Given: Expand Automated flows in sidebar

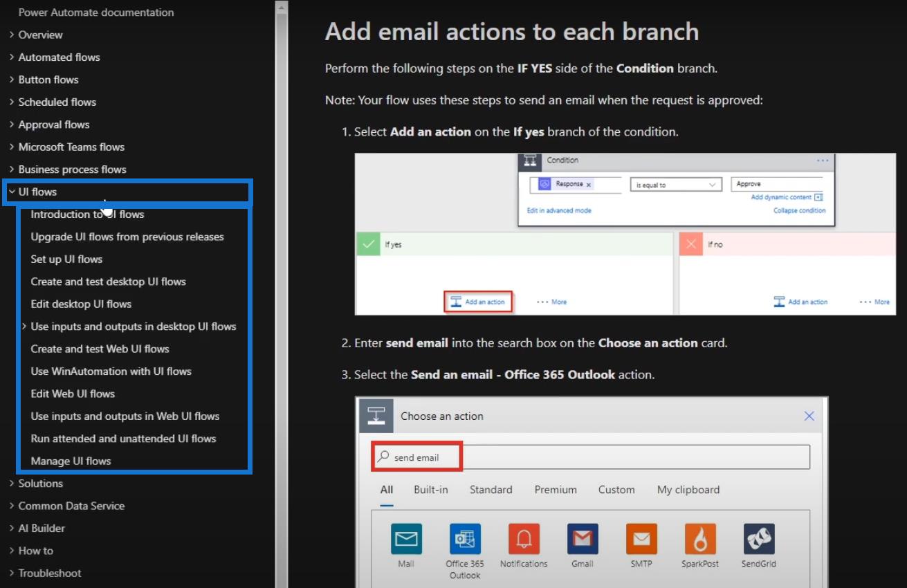Looking at the screenshot, I should [x=12, y=57].
